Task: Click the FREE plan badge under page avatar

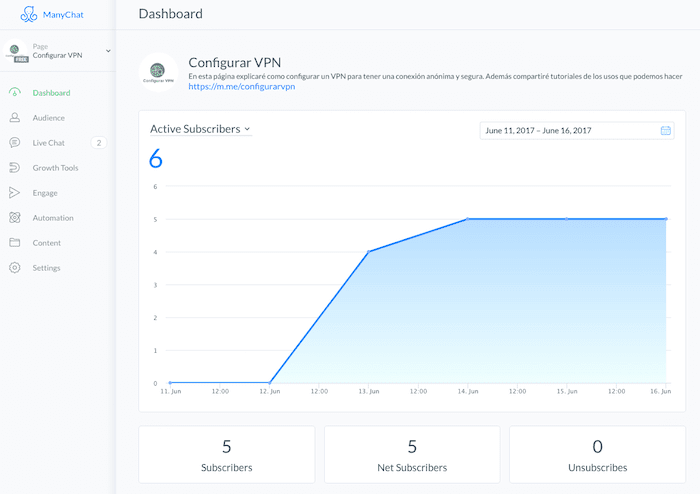Action: [21, 59]
